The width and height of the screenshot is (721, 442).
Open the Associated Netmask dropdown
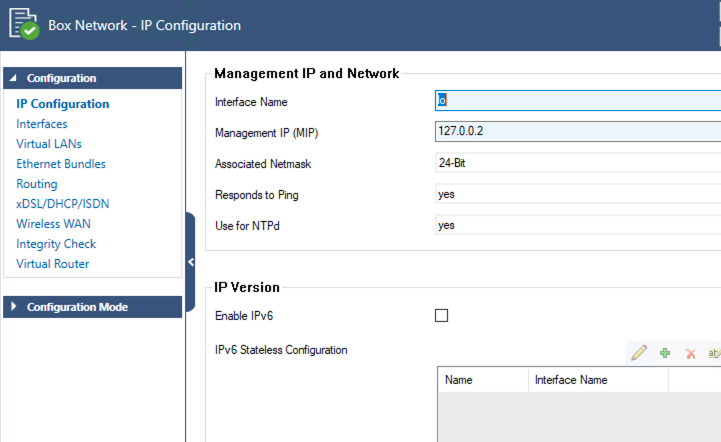(577, 163)
